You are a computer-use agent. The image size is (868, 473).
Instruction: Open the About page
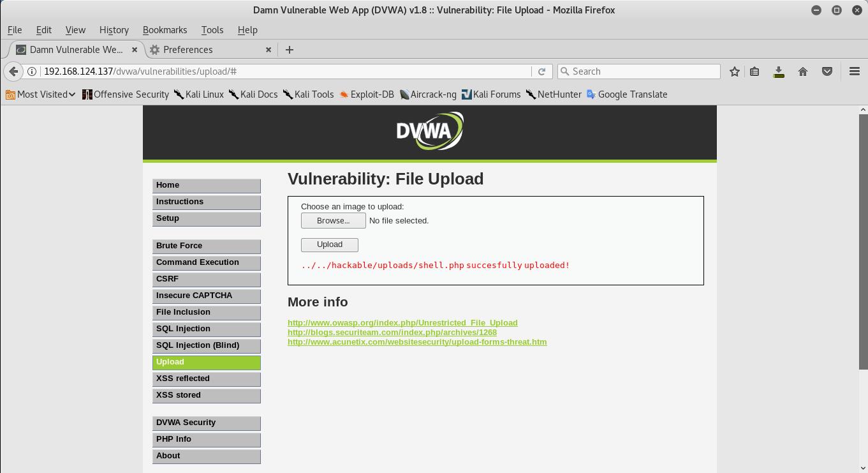tap(207, 456)
